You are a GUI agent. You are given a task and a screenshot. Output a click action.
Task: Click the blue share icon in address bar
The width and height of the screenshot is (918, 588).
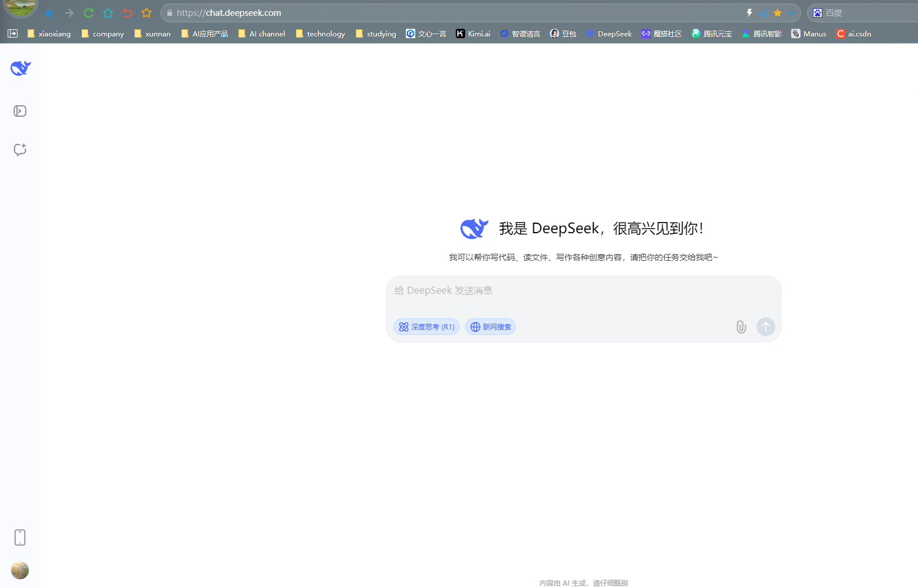pyautogui.click(x=764, y=13)
